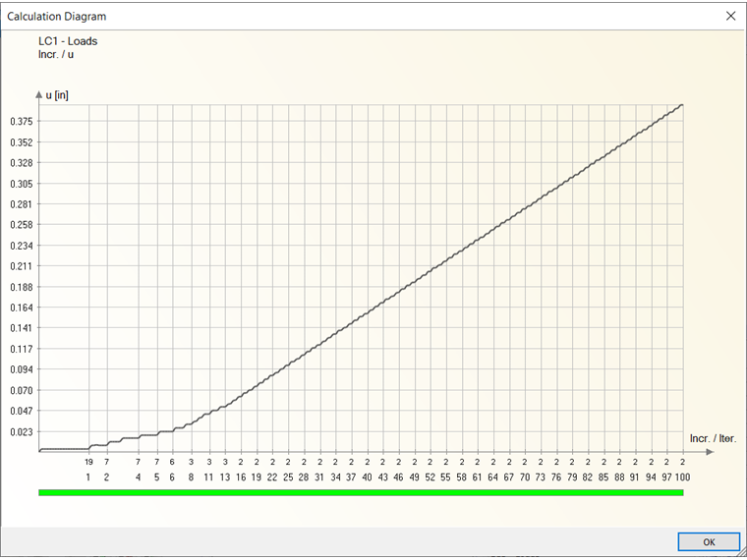Click increment label 97 on horizontal axis
Image resolution: width=747 pixels, height=560 pixels.
point(666,477)
